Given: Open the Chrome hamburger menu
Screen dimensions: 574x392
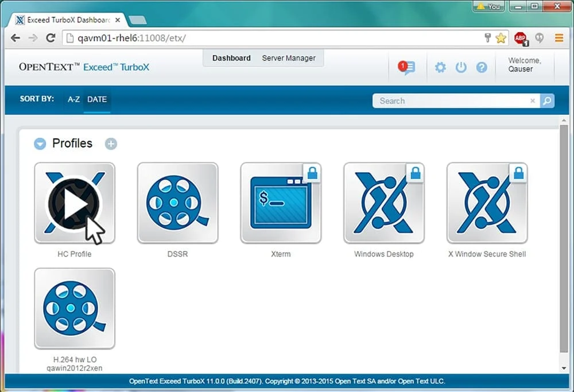Looking at the screenshot, I should 559,38.
